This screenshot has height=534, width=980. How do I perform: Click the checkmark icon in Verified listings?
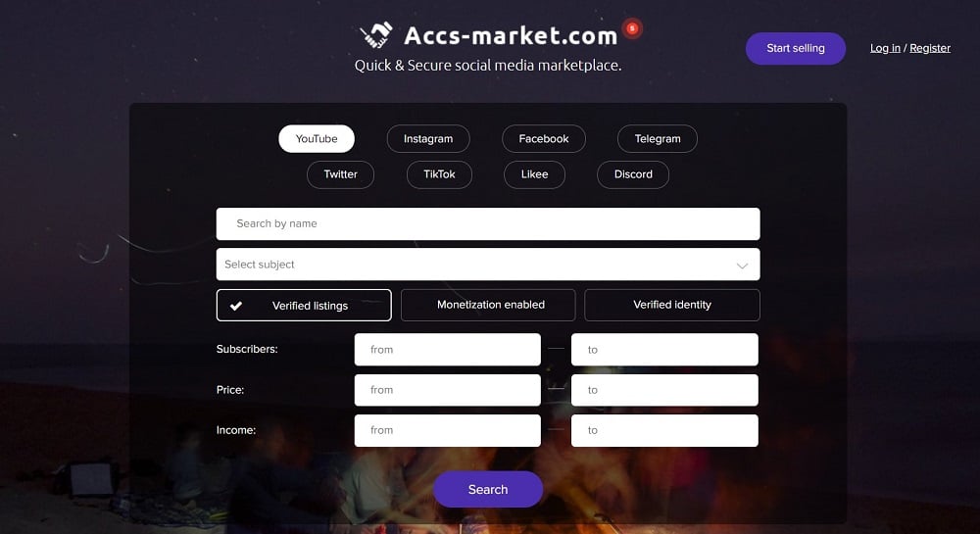pos(235,306)
